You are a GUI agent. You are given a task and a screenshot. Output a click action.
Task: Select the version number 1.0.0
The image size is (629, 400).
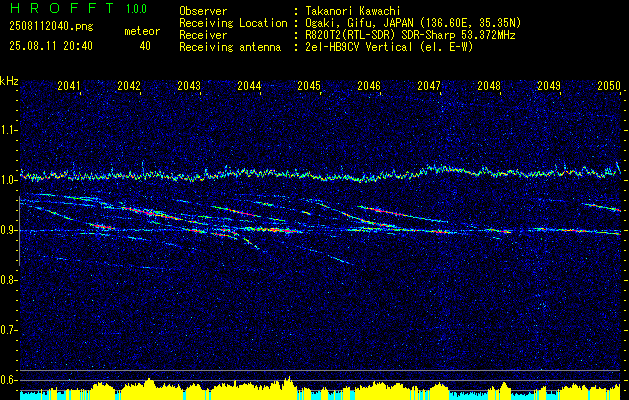tap(136, 9)
